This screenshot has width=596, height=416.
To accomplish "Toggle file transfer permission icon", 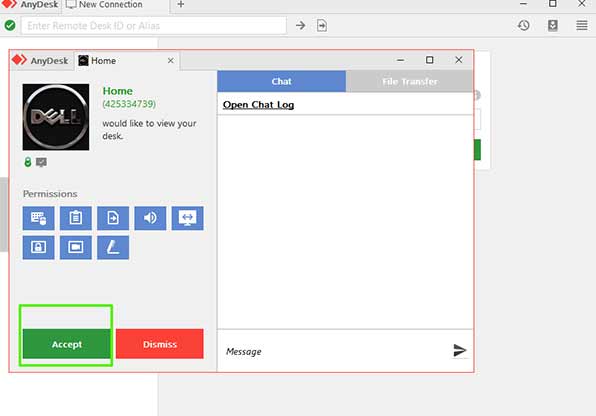I will pyautogui.click(x=113, y=218).
